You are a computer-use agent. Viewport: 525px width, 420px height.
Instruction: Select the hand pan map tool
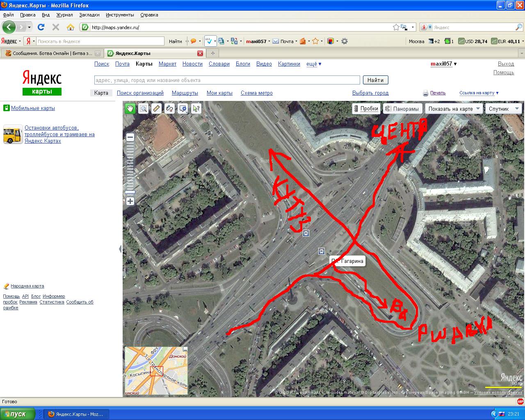[130, 108]
